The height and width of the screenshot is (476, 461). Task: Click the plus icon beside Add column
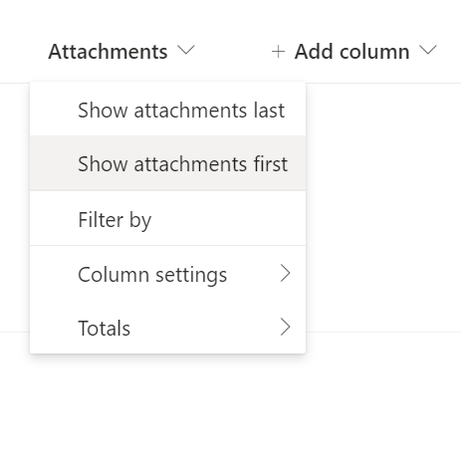pos(278,52)
